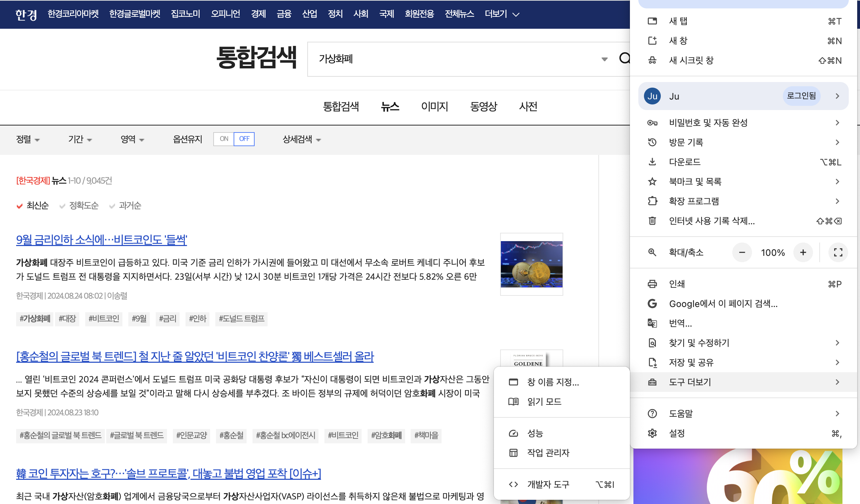Switch option keep to OFF
860x504 pixels.
tap(244, 139)
